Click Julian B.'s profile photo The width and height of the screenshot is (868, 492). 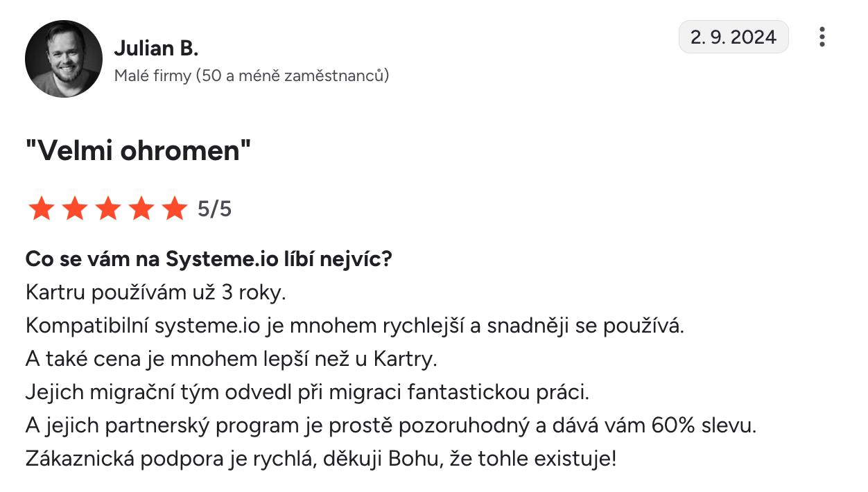point(64,58)
